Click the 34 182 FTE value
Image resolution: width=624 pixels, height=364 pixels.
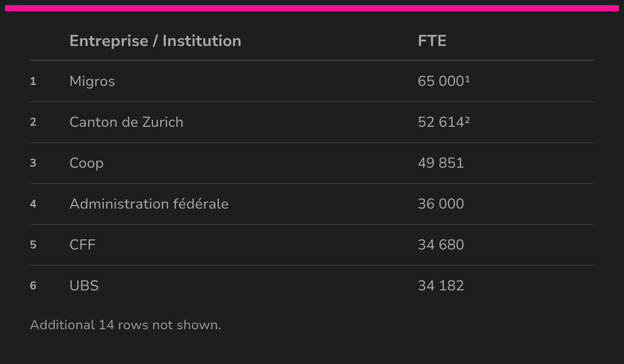440,286
